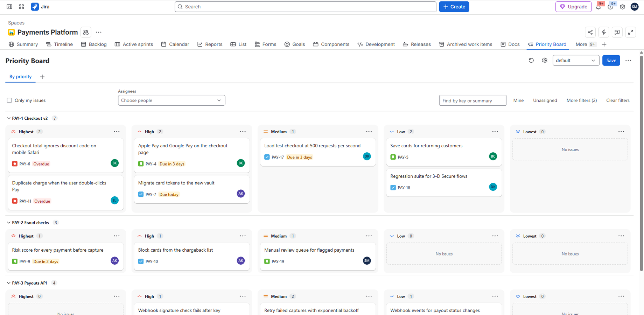Open the feedback speech-bubble icon
Image resolution: width=644 pixels, height=315 pixels.
pyautogui.click(x=617, y=32)
